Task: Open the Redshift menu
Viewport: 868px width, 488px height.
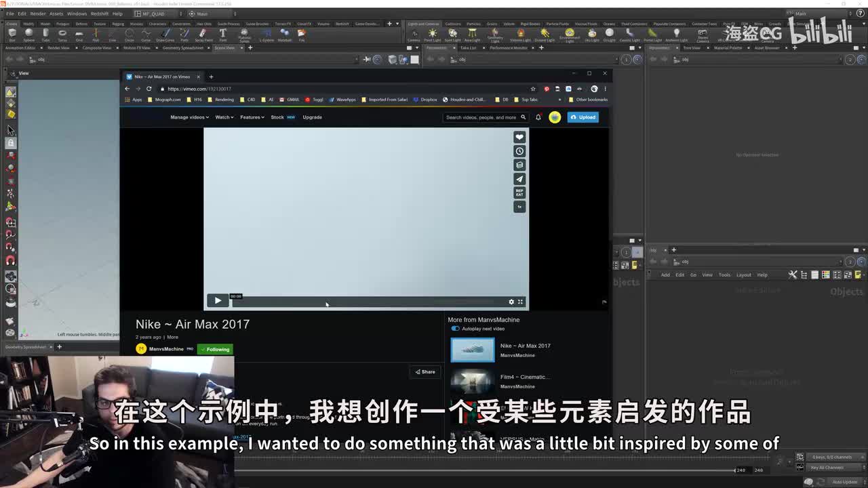Action: pos(100,14)
